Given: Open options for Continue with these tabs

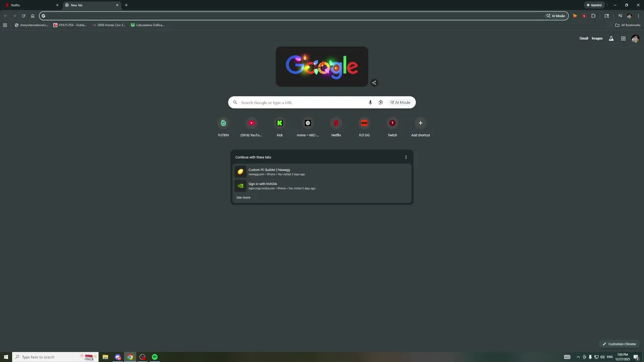Looking at the screenshot, I should pos(406,157).
